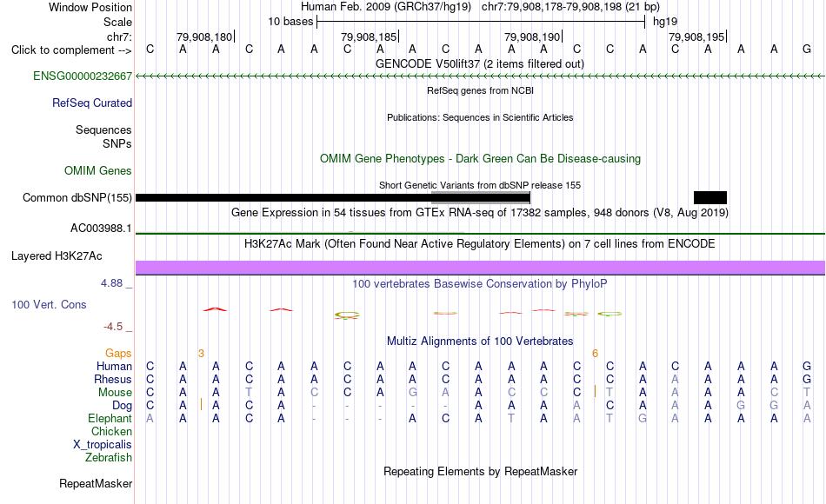The height and width of the screenshot is (504, 826).
Task: Select the Sequences track label
Action: (x=103, y=130)
